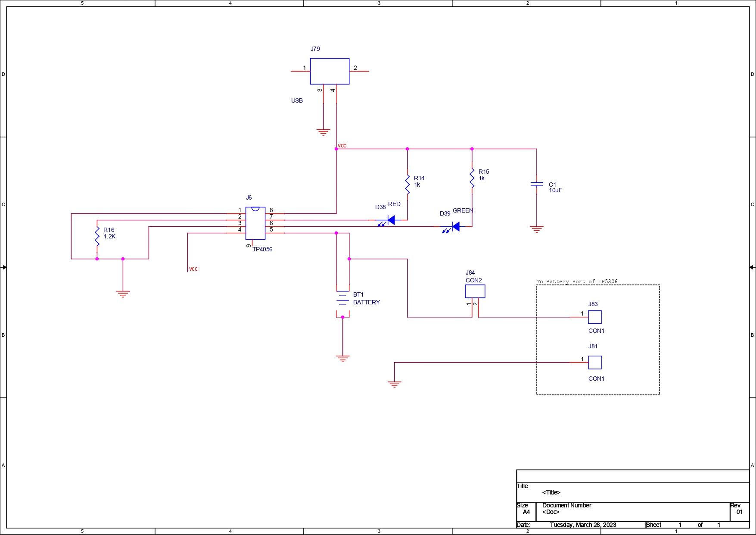Click the ground symbol below USB pin 3

[x=323, y=132]
